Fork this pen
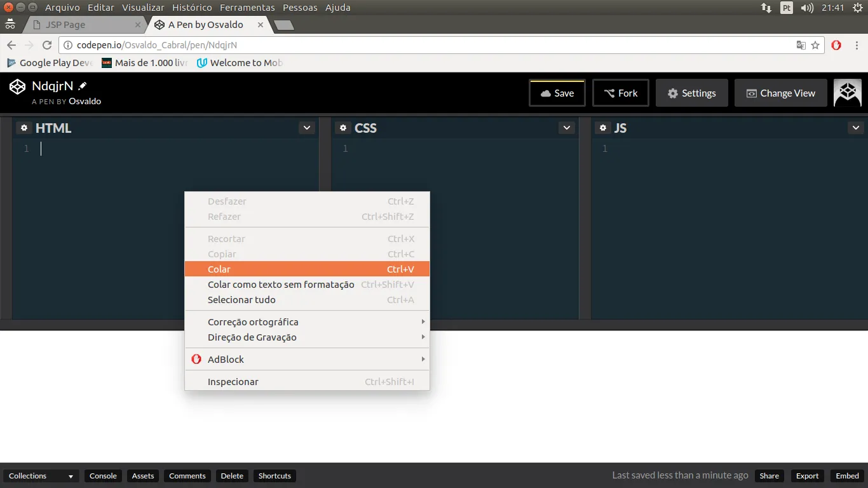This screenshot has height=488, width=868. [x=620, y=93]
